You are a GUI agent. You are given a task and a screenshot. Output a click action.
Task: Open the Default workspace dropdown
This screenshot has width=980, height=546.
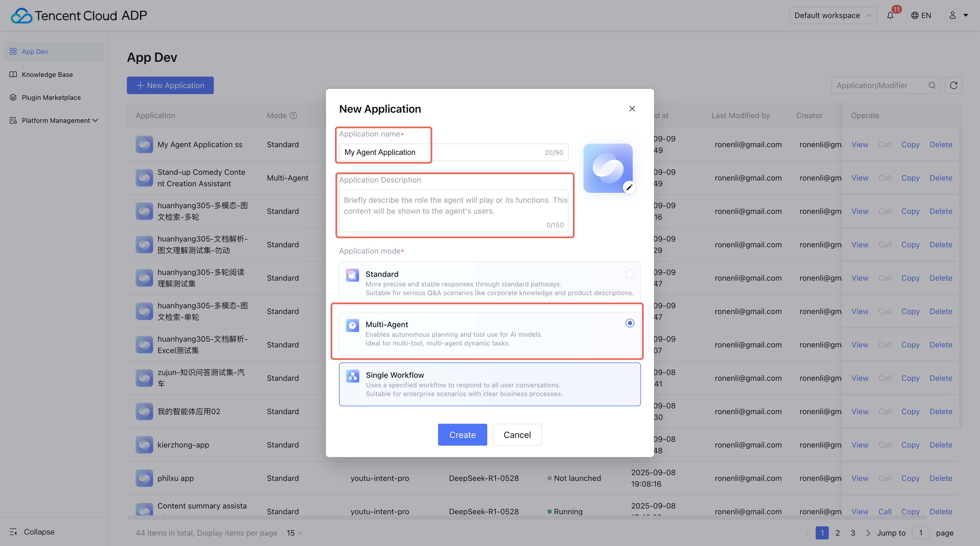click(833, 16)
